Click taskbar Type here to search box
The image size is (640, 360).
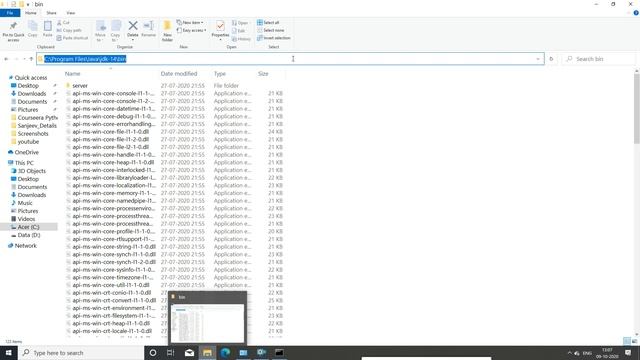[82, 353]
